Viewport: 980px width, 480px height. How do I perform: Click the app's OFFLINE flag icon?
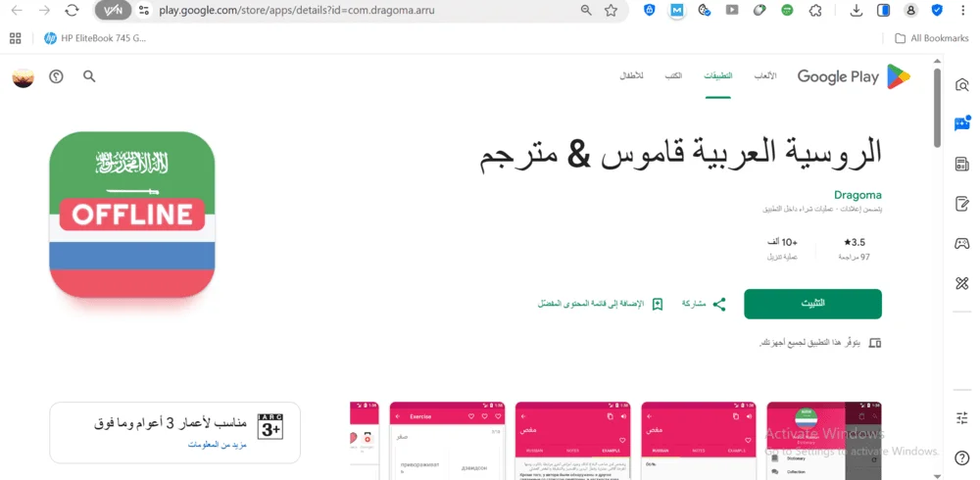132,215
